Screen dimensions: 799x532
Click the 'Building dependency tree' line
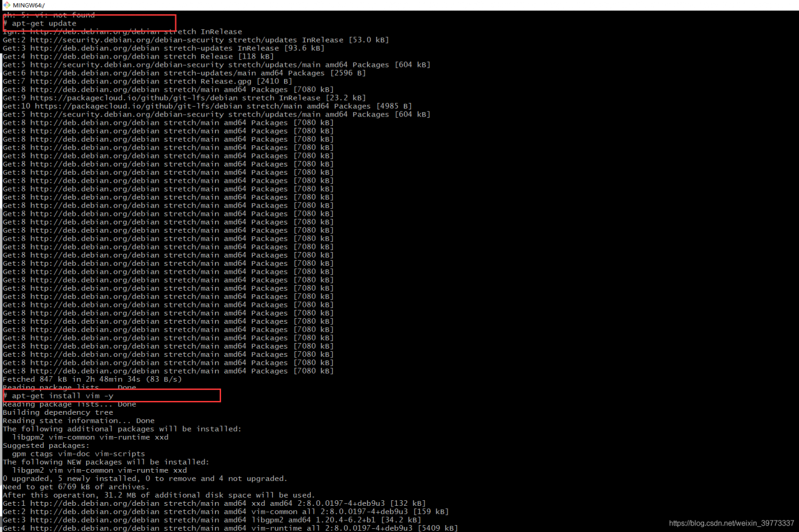pyautogui.click(x=58, y=412)
